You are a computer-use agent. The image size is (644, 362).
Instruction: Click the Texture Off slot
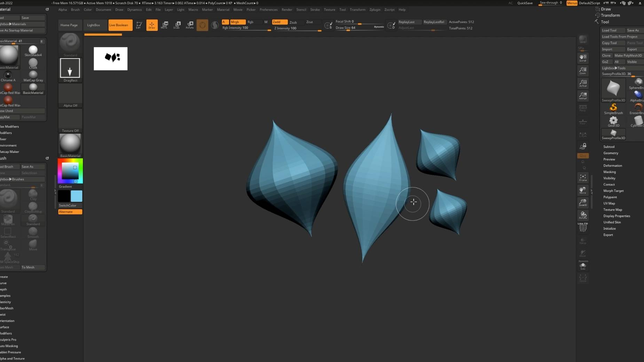(70, 120)
